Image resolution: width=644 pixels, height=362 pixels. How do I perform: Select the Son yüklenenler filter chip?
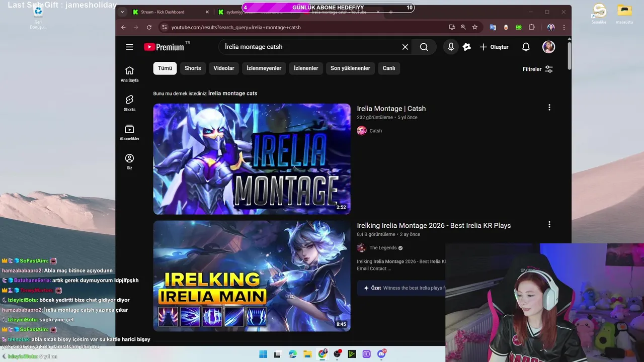click(x=350, y=68)
